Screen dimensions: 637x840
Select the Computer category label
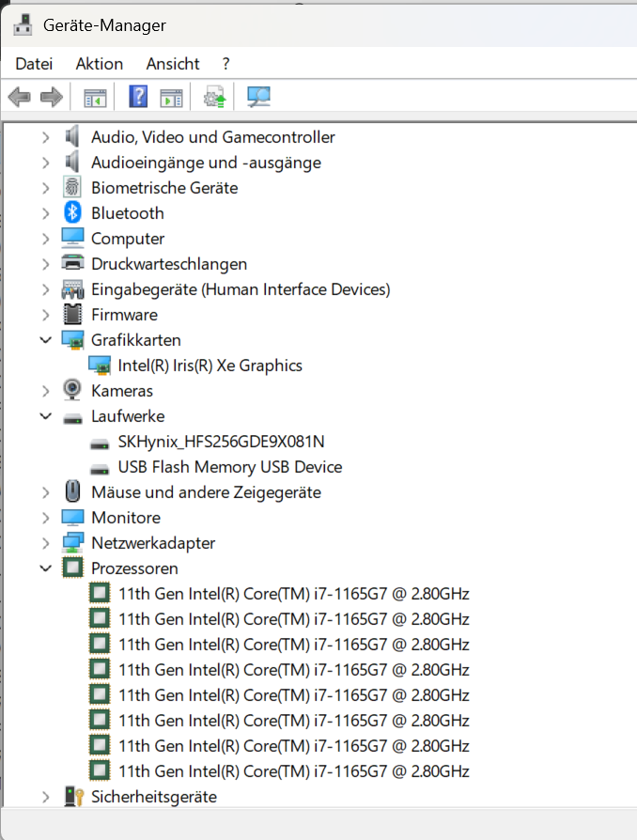(x=128, y=239)
